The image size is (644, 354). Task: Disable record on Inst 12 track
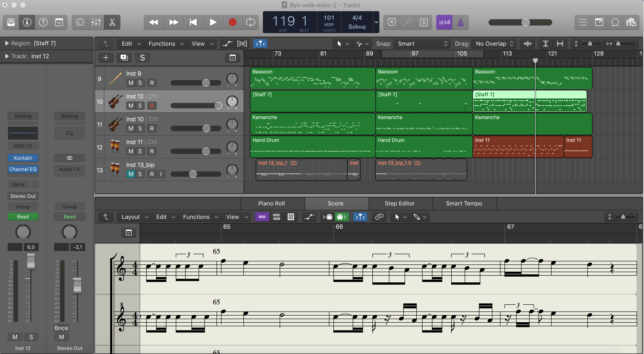point(152,106)
